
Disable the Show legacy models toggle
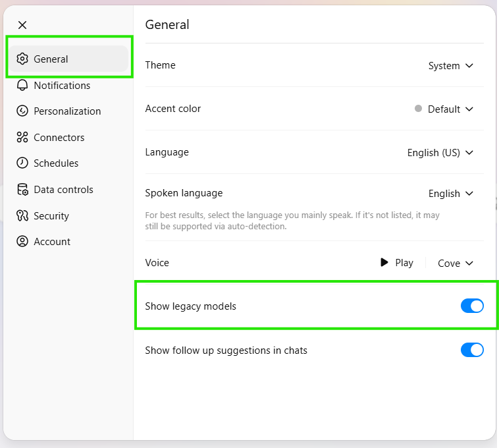[x=472, y=306]
